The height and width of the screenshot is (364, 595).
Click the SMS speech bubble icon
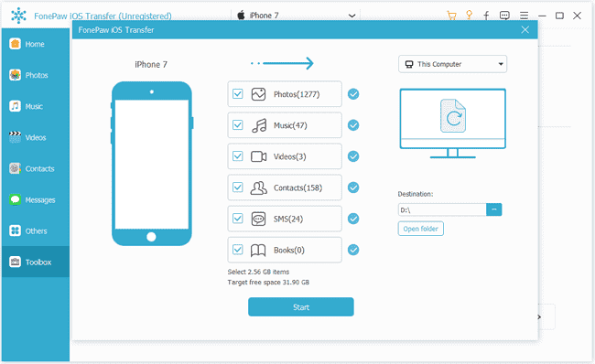coord(258,219)
